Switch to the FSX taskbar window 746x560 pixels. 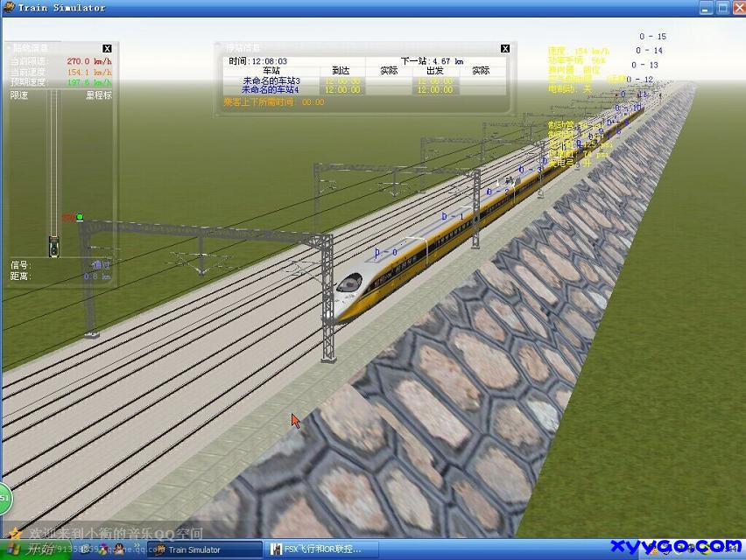(x=322, y=549)
